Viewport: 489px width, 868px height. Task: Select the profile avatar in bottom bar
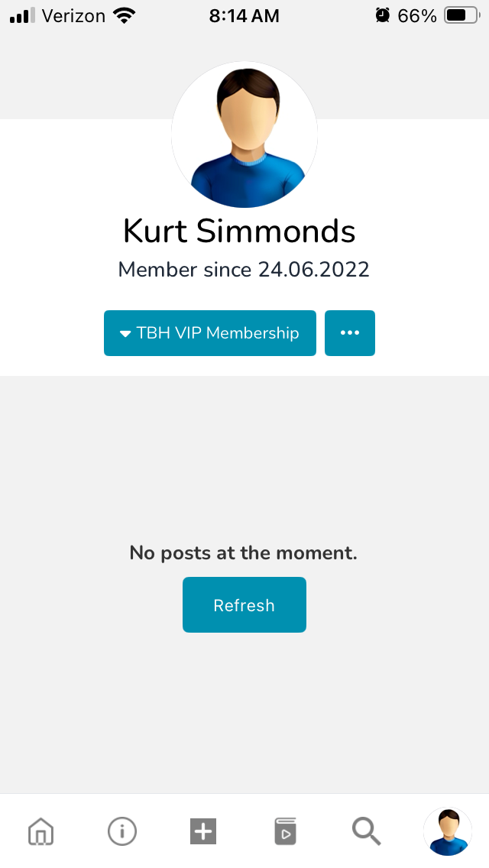click(x=447, y=831)
